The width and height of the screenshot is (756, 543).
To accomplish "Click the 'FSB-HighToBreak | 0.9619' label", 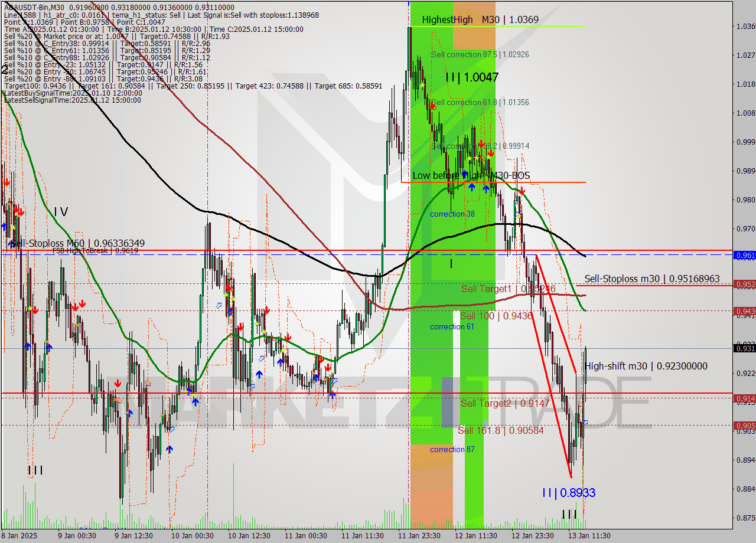I will point(95,250).
